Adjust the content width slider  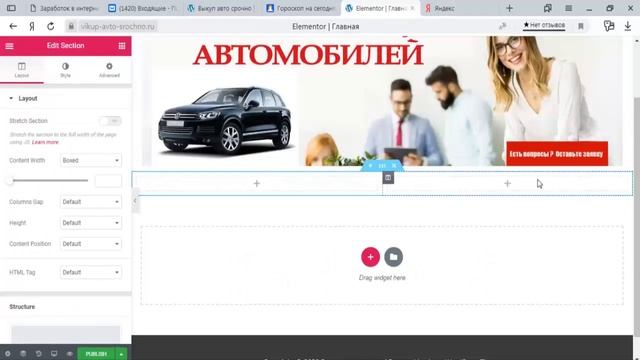(x=48, y=180)
